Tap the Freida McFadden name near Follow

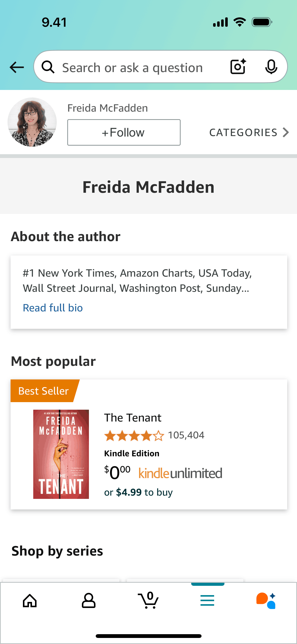pos(108,108)
